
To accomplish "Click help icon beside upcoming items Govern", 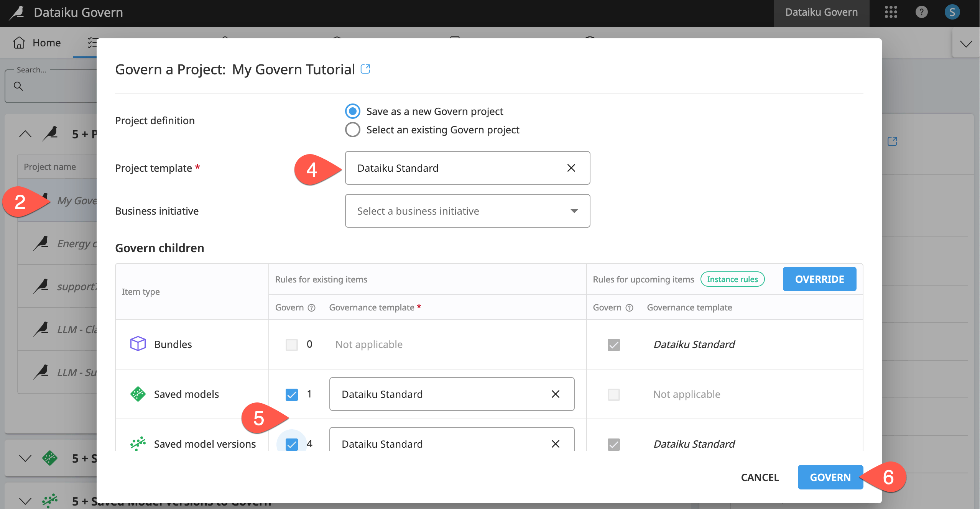I will (x=629, y=308).
